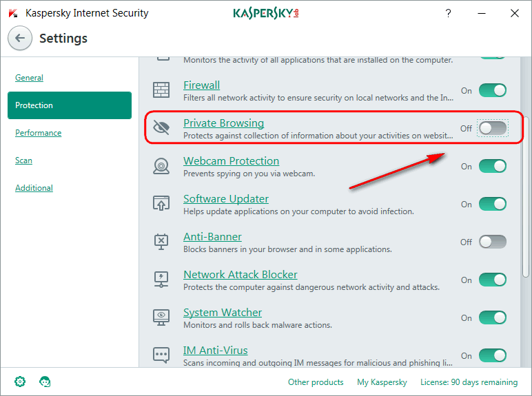Switch off Software Updater
The width and height of the screenshot is (532, 396).
[x=493, y=204]
